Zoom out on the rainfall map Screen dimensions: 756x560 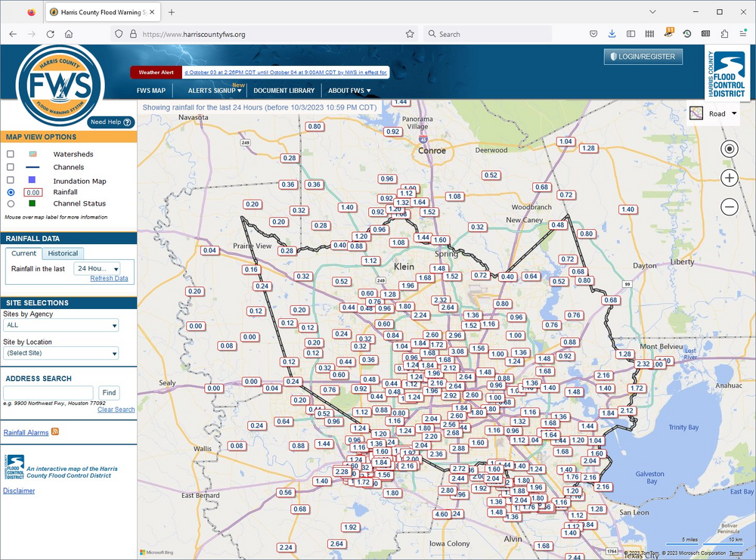tap(729, 206)
